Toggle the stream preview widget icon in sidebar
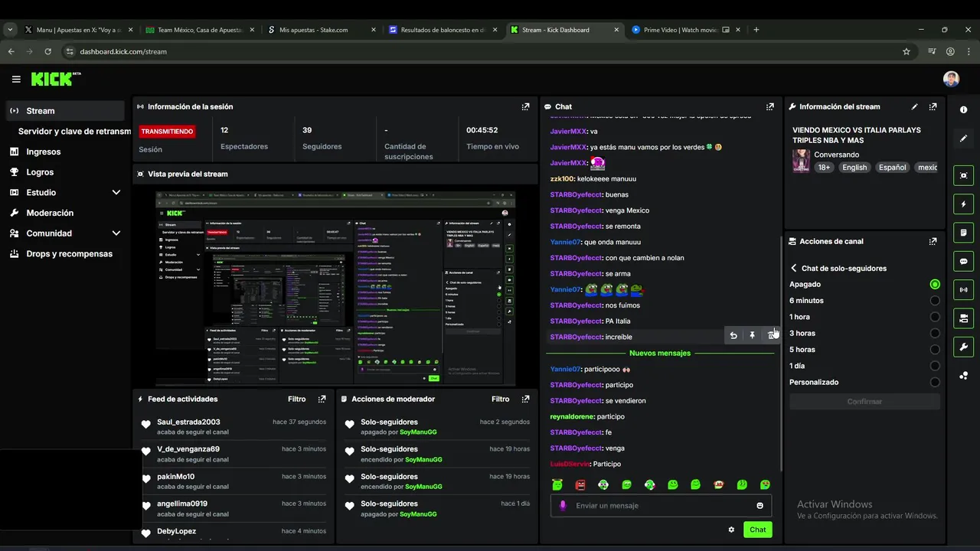 (x=963, y=176)
